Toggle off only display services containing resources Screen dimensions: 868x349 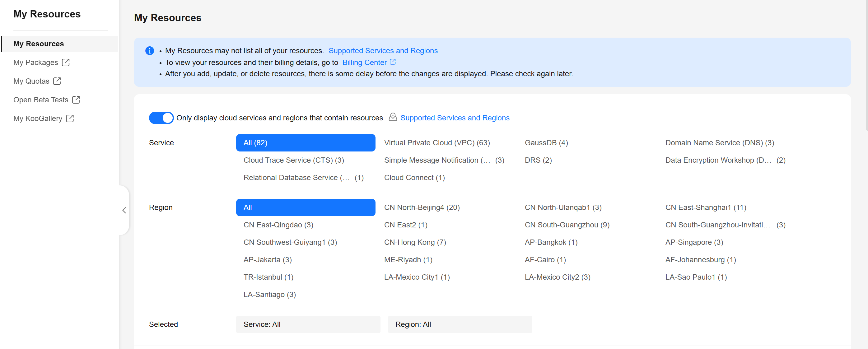[x=161, y=118]
